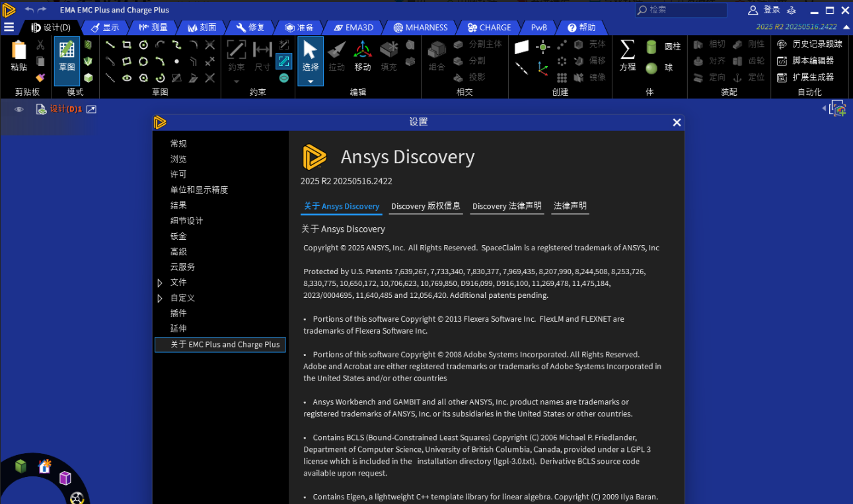The image size is (853, 504).
Task: Click the scissors cut icon
Action: pos(40,45)
